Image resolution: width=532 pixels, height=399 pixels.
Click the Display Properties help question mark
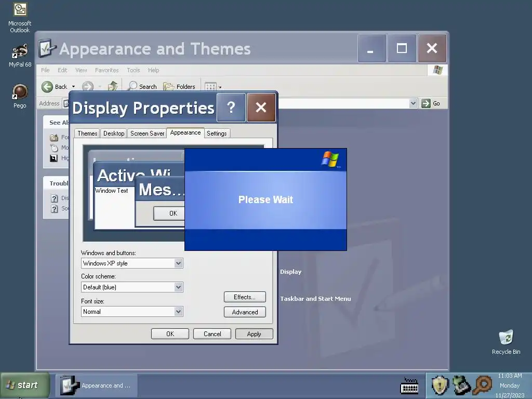(231, 107)
